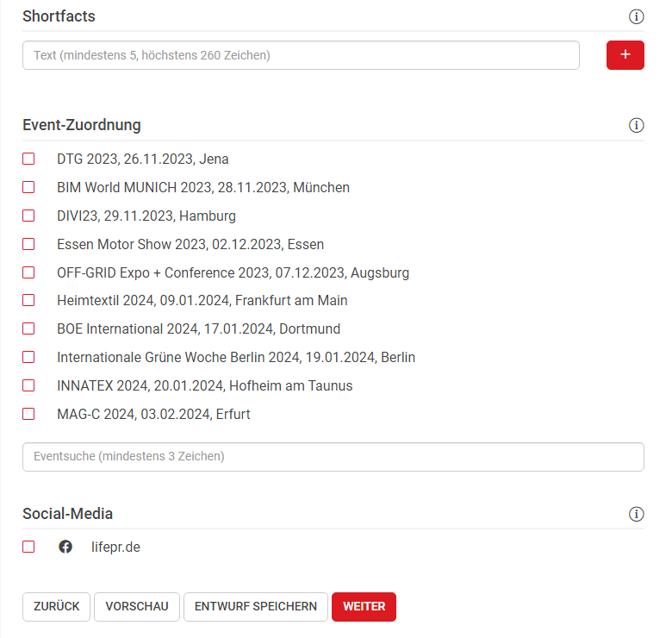Click ENTWURF SPEICHERN to save draft

point(255,606)
